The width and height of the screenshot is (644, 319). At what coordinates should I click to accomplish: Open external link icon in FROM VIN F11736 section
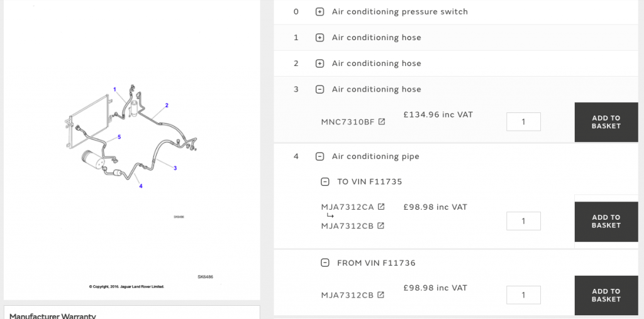coord(380,295)
